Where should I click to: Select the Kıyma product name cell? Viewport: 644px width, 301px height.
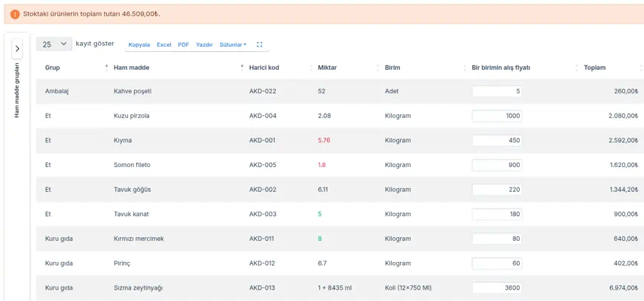(123, 140)
